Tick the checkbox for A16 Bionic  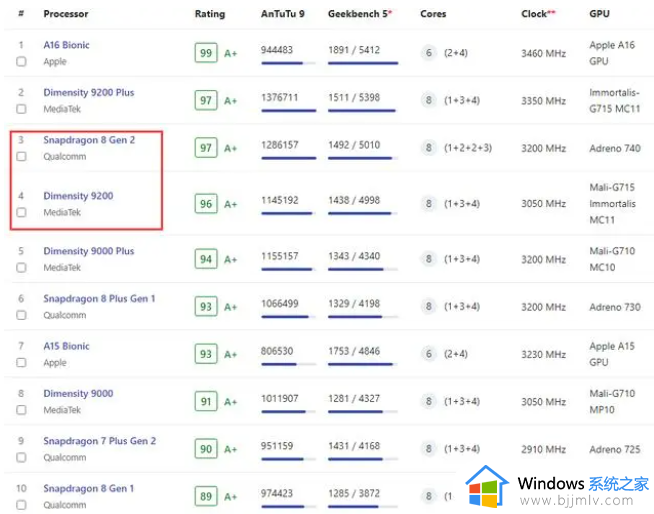tap(21, 62)
